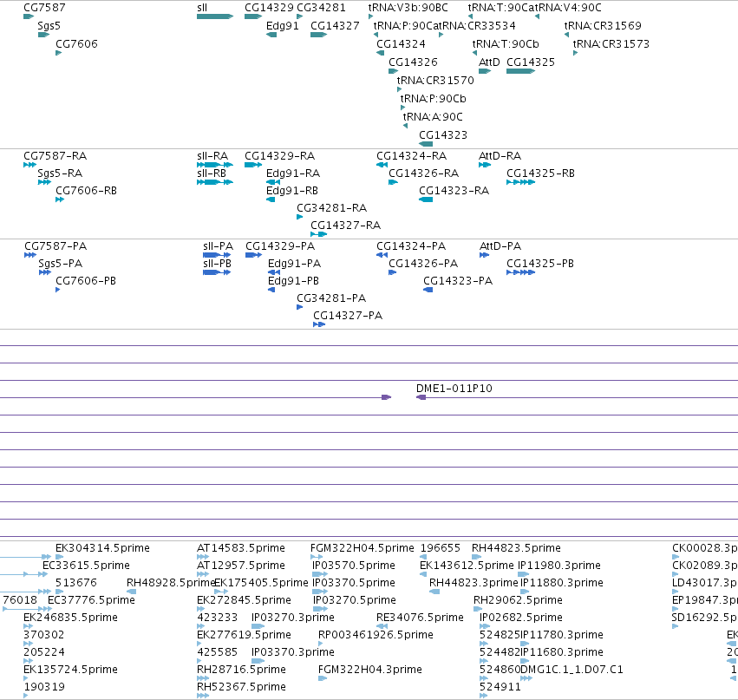Select the EK135724.5prime EST label
Screen dimensions: 738x700
[70, 670]
